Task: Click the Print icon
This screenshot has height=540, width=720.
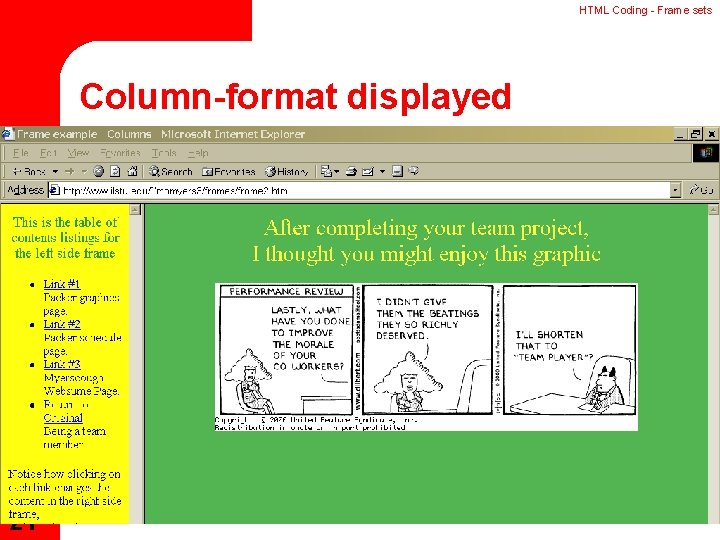Action: click(351, 171)
